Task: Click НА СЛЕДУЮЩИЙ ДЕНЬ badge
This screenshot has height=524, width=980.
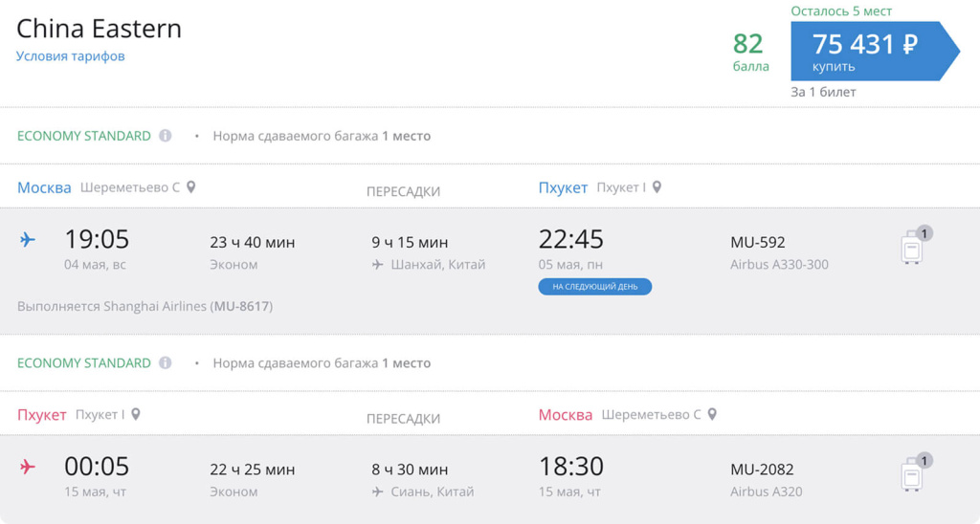Action: click(595, 287)
